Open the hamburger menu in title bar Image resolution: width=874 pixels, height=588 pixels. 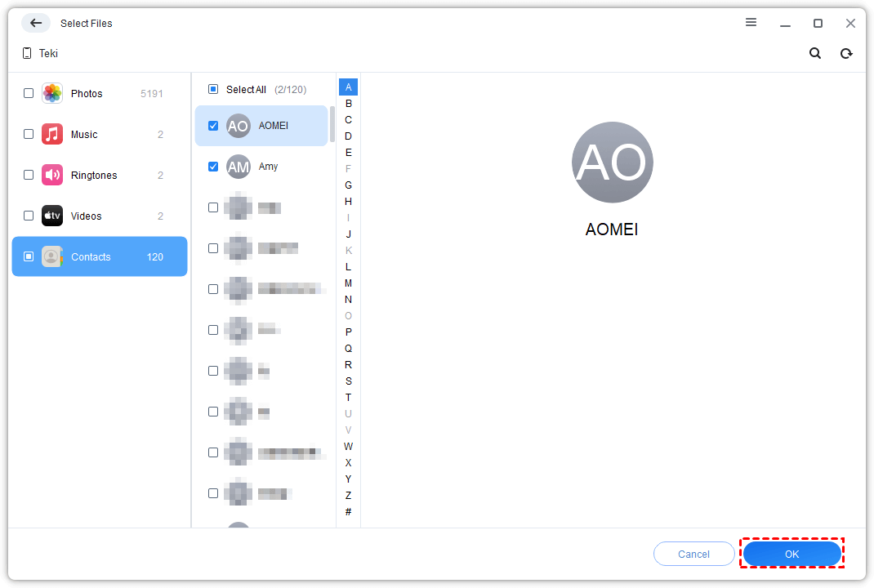pyautogui.click(x=751, y=23)
